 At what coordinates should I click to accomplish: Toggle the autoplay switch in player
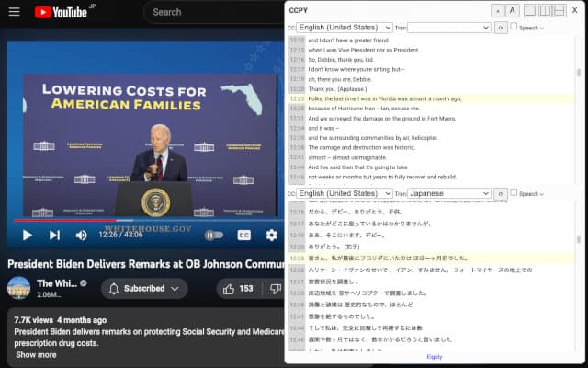(214, 236)
